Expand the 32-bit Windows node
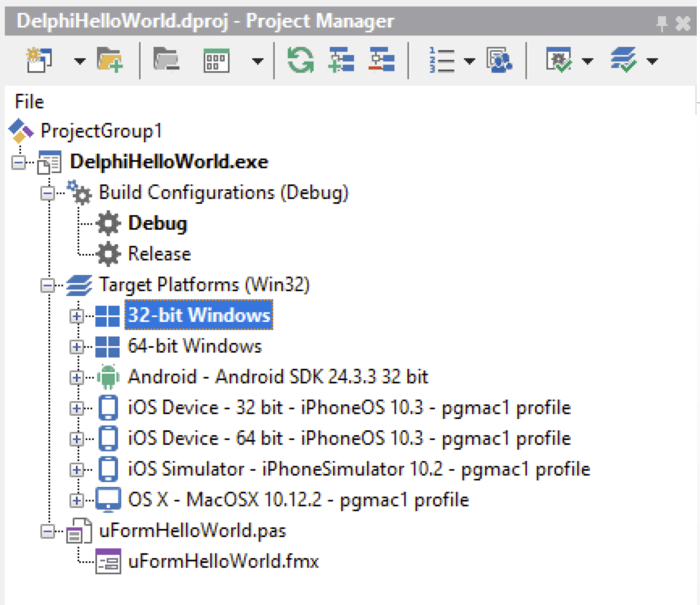Viewport: 700px width, 605px height. point(77,316)
